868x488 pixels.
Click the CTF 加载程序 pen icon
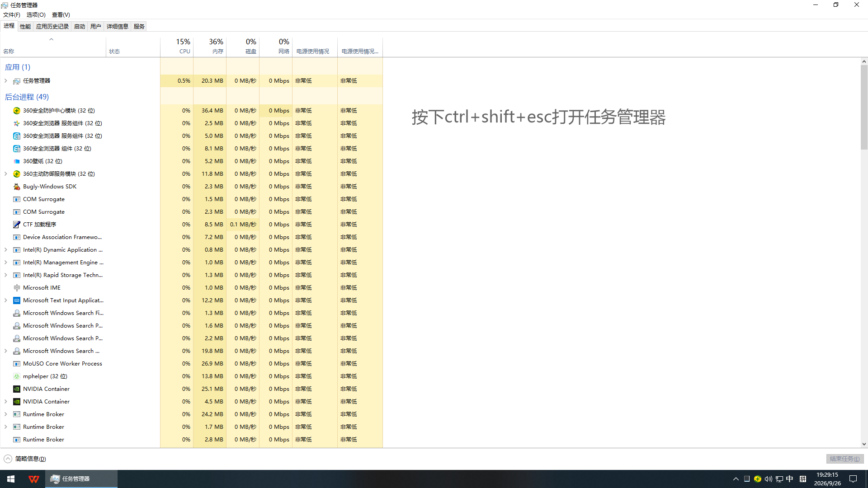[17, 225]
